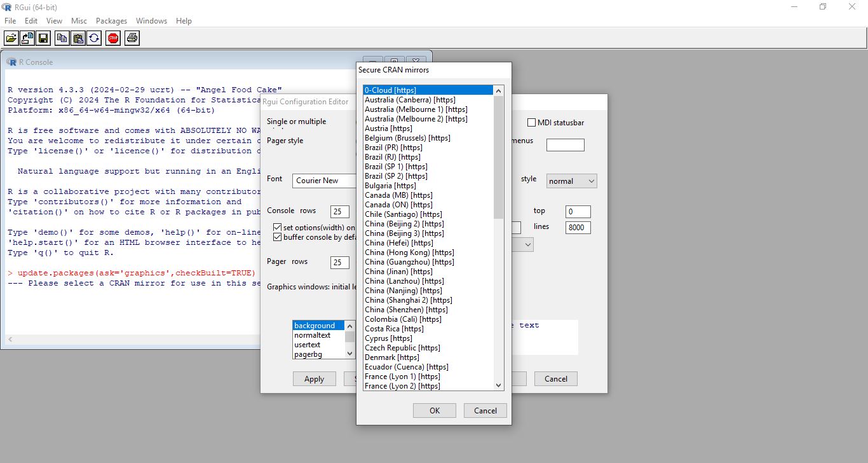Viewport: 868px width, 463px height.
Task: Confirm the mirror selection with OK
Action: point(435,410)
